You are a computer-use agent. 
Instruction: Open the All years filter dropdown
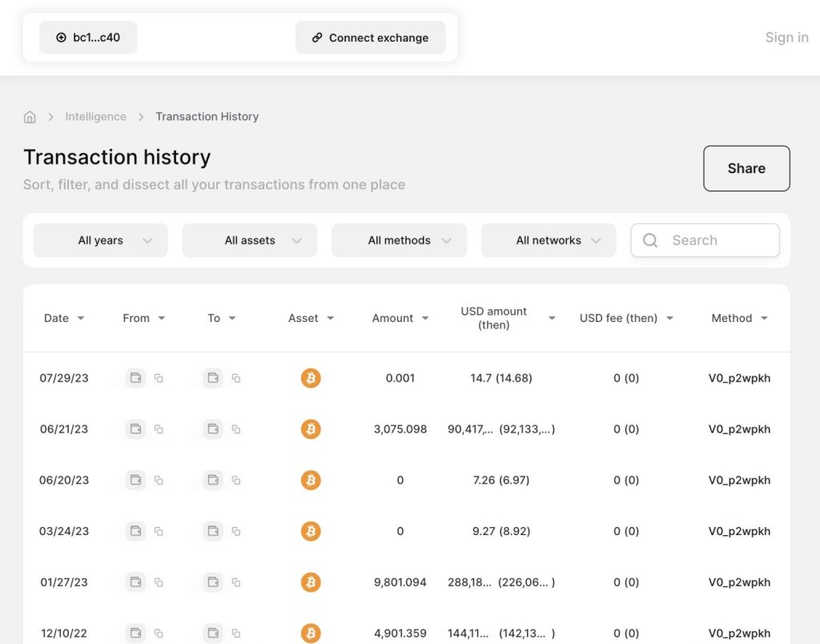pyautogui.click(x=100, y=240)
